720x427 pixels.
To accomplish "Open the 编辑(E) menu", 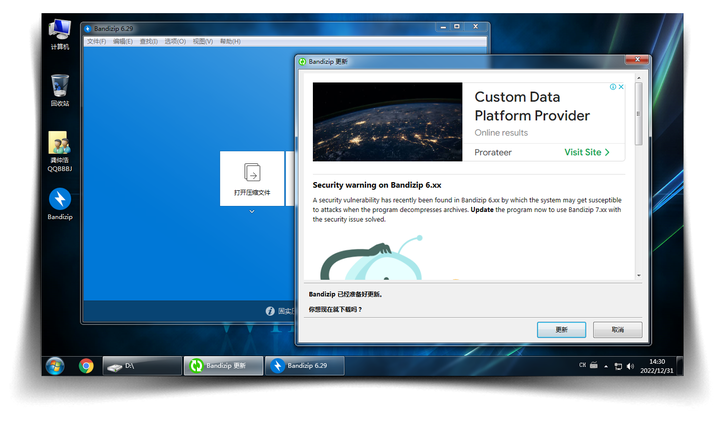I will (123, 41).
